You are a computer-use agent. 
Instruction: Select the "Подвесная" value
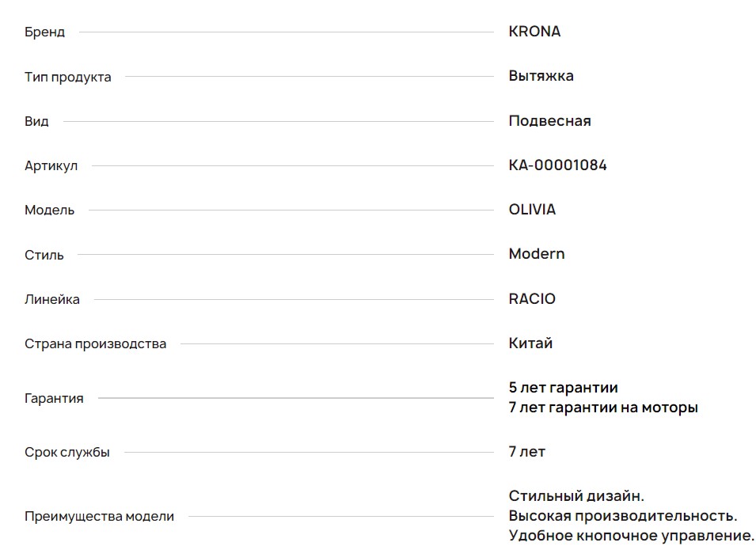549,121
